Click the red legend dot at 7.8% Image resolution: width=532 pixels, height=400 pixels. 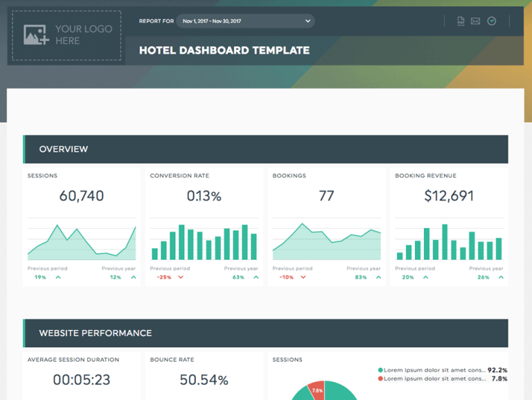coord(380,379)
